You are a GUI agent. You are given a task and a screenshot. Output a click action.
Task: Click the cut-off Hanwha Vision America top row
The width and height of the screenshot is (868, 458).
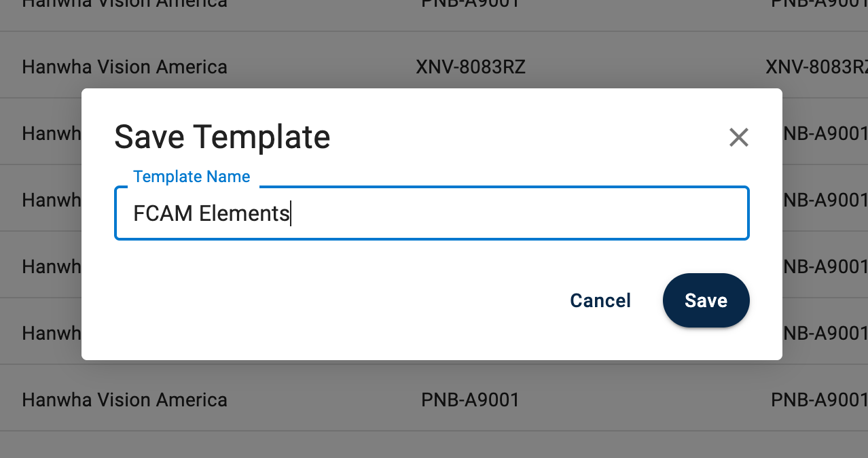[x=124, y=3]
